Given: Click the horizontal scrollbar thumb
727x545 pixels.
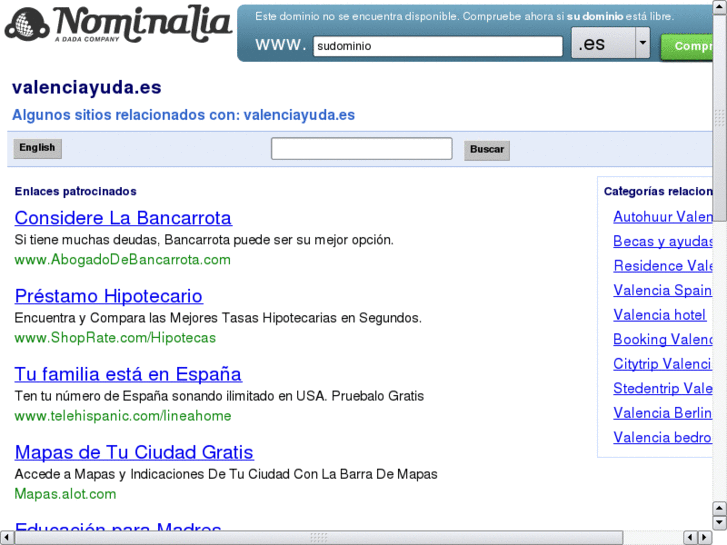Looking at the screenshot, I should click(x=319, y=538).
